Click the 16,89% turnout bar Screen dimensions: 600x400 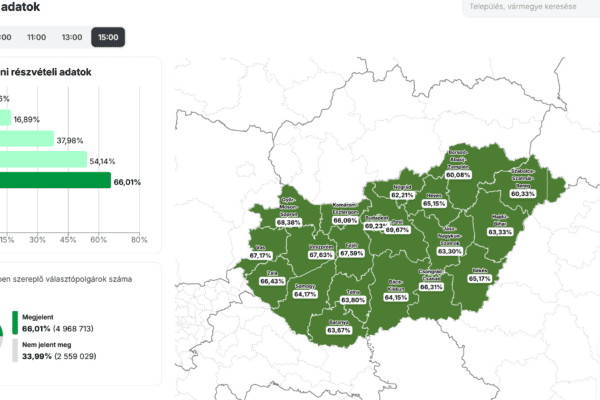pyautogui.click(x=5, y=119)
